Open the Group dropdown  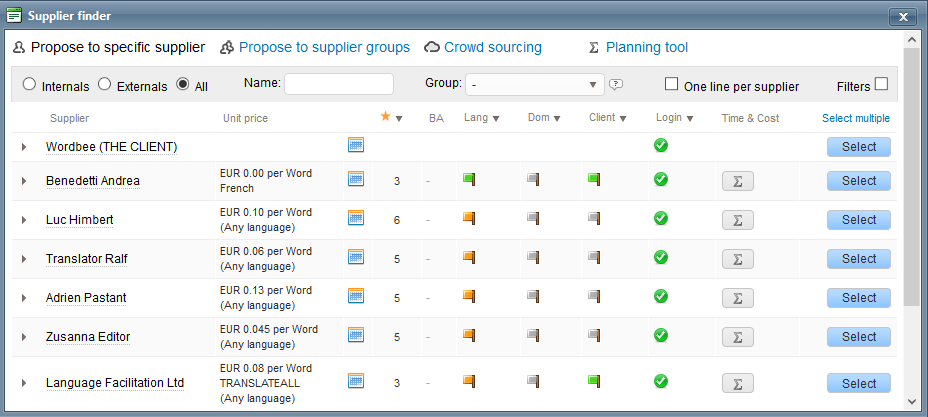coord(535,85)
